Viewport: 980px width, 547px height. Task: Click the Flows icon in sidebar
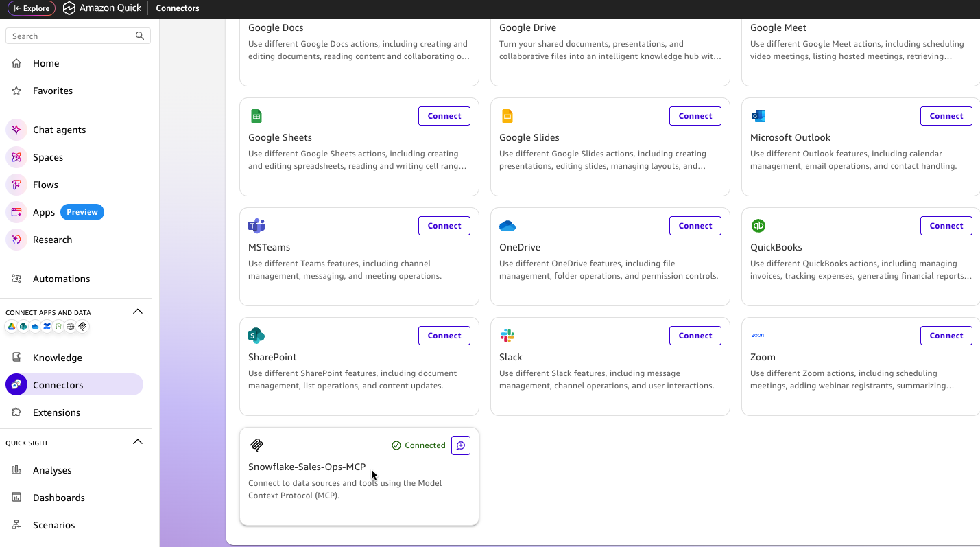pyautogui.click(x=16, y=185)
